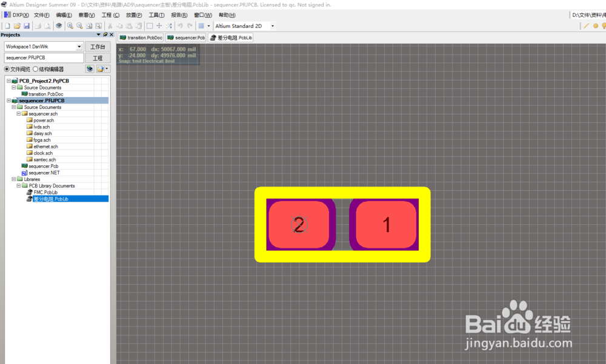The image size is (606, 364).
Task: Open the Projects panel options arrow
Action: (99, 35)
